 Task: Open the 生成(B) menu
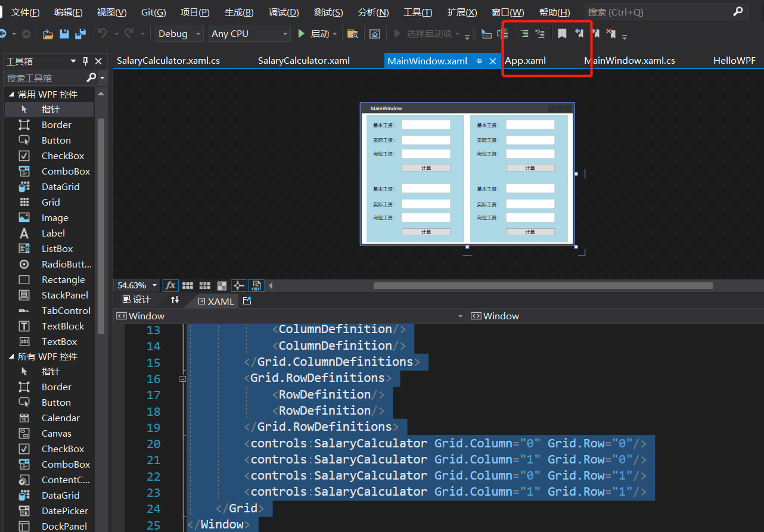coord(239,13)
